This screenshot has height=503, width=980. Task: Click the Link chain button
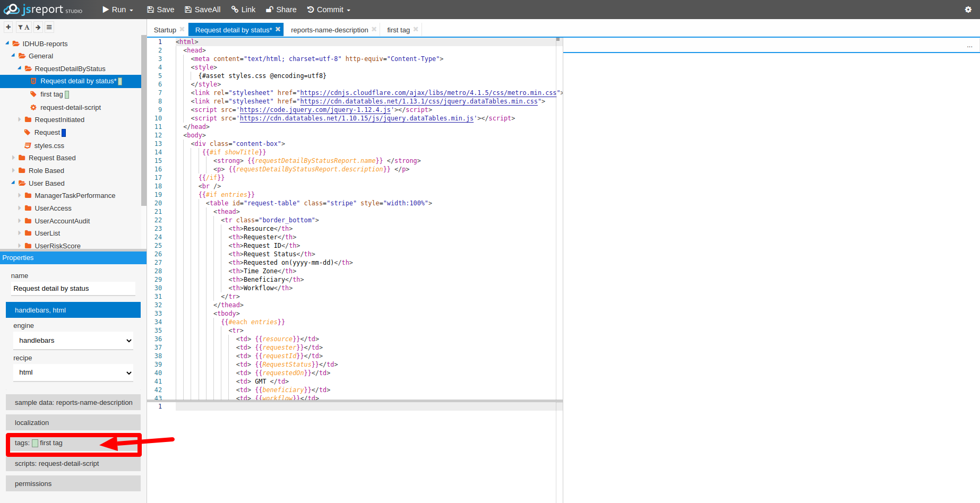tap(243, 10)
